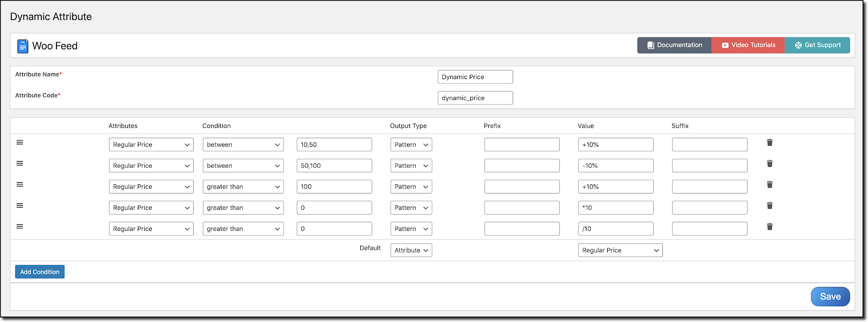Image resolution: width=868 pixels, height=322 pixels.
Task: Click trash icon for the 50,100 row
Action: point(769,164)
